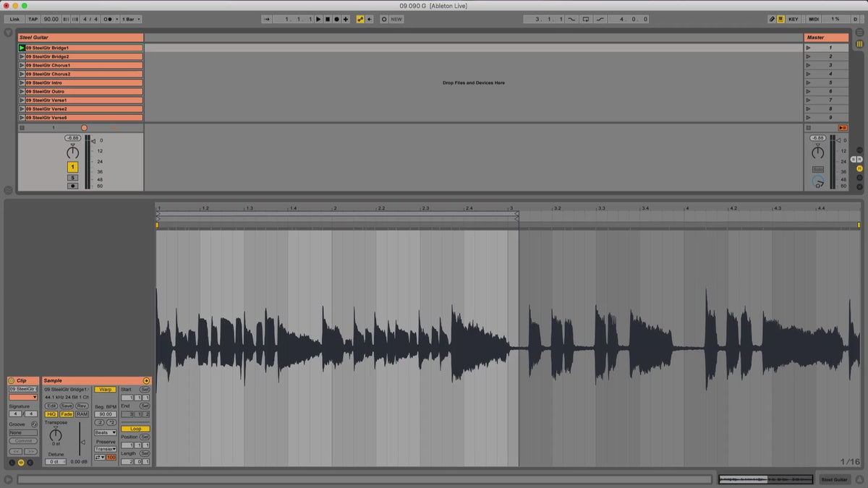
Task: Click the Steel Guitar track stop clip button
Action: coord(22,128)
